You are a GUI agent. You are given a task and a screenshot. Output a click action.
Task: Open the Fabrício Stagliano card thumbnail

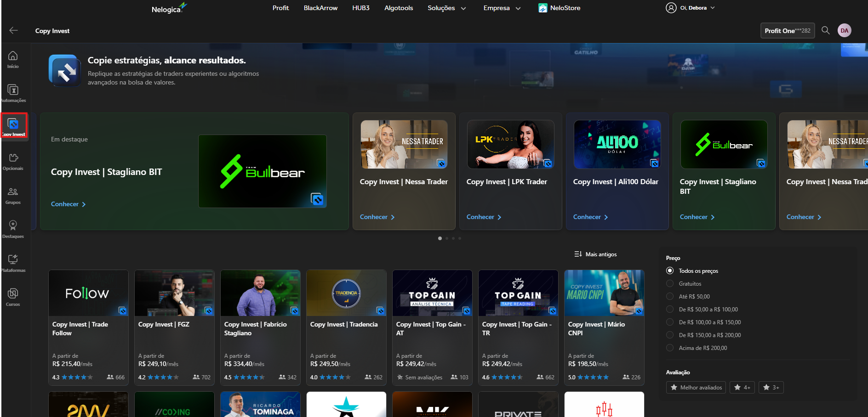[x=260, y=293]
